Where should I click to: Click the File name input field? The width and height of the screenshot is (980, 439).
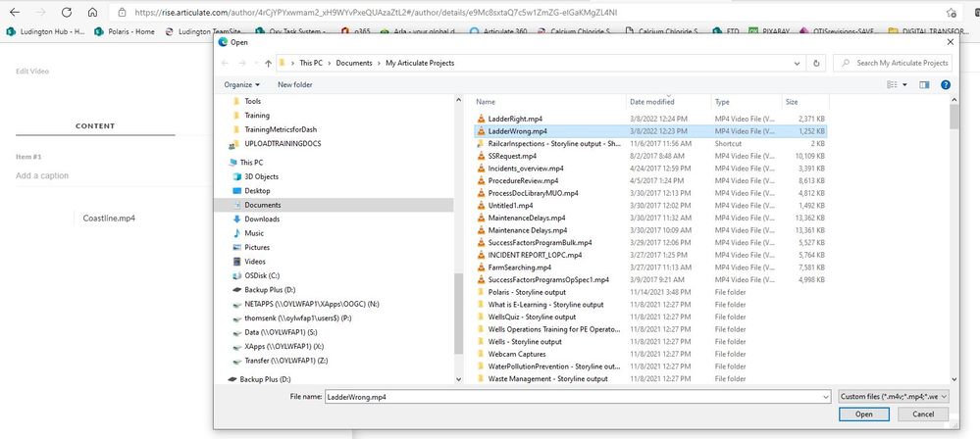pos(579,397)
